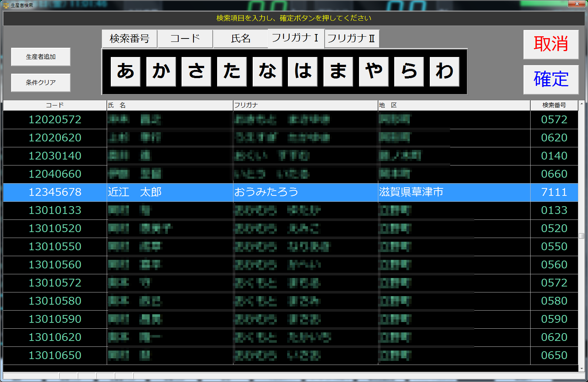
Task: Click search number 0580
Action: click(x=554, y=301)
